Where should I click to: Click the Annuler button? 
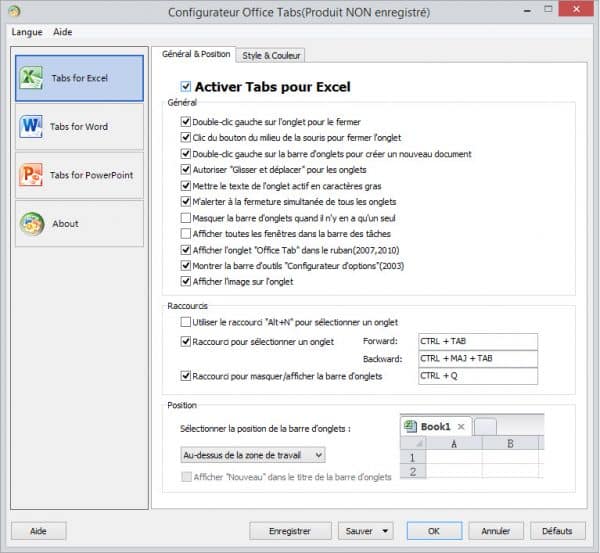coord(496,531)
